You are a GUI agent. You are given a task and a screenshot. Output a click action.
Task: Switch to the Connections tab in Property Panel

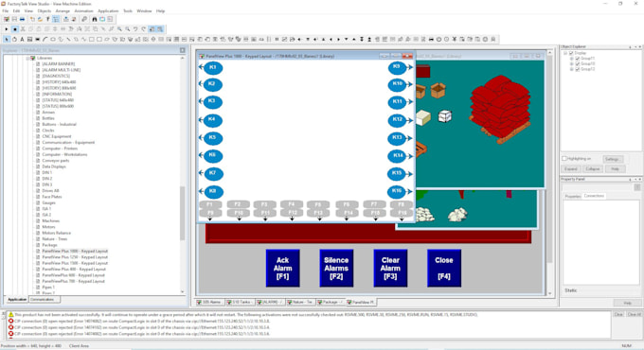coord(594,196)
